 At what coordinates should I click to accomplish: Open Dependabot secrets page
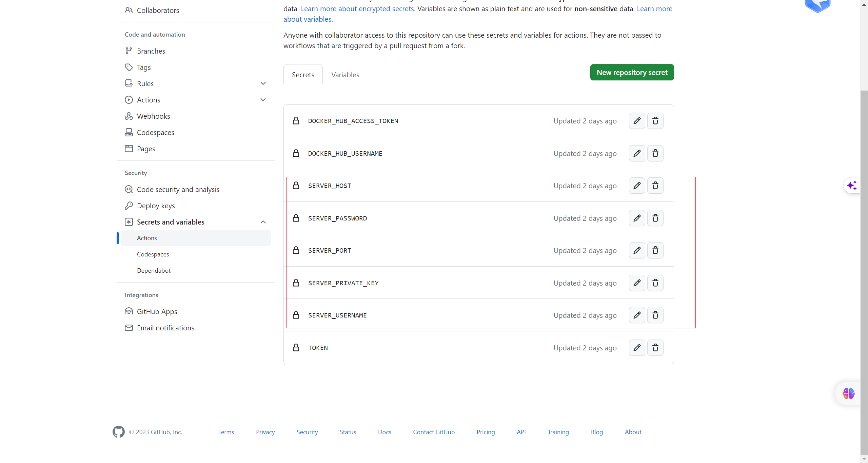coord(154,270)
